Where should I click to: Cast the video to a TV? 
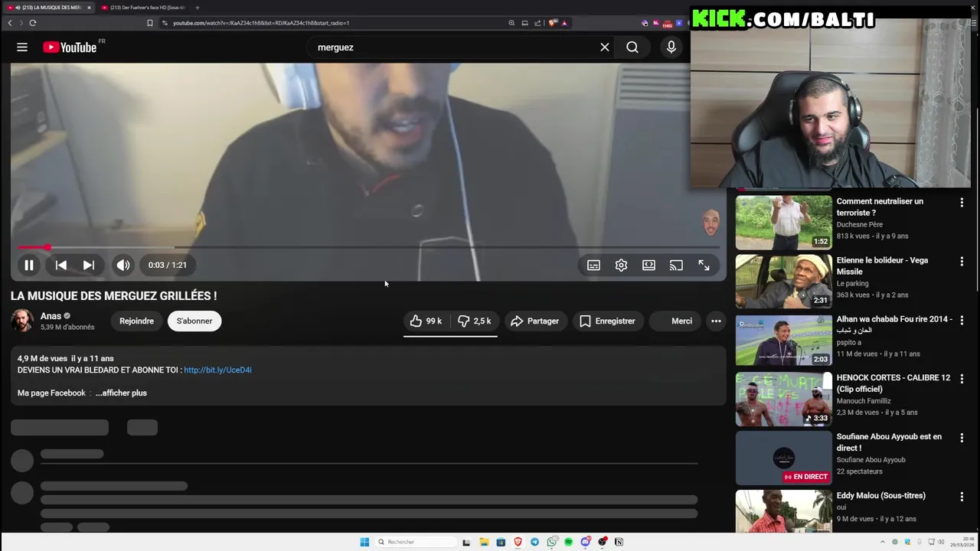point(676,266)
